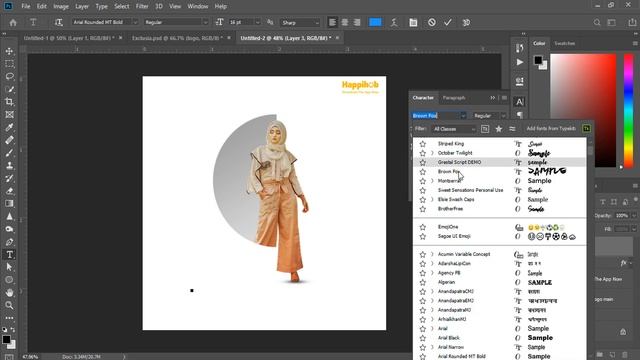Image resolution: width=640 pixels, height=360 pixels.
Task: Click Add fonts from Typekit button
Action: (x=551, y=129)
